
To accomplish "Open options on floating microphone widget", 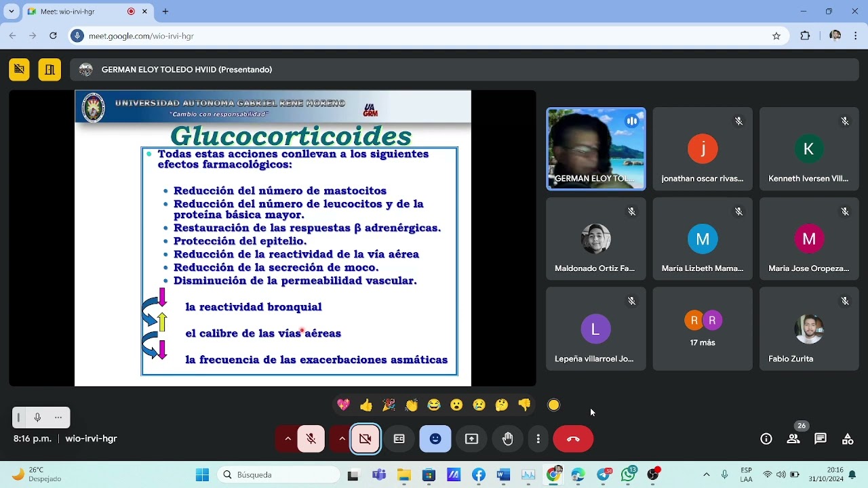I will (58, 418).
